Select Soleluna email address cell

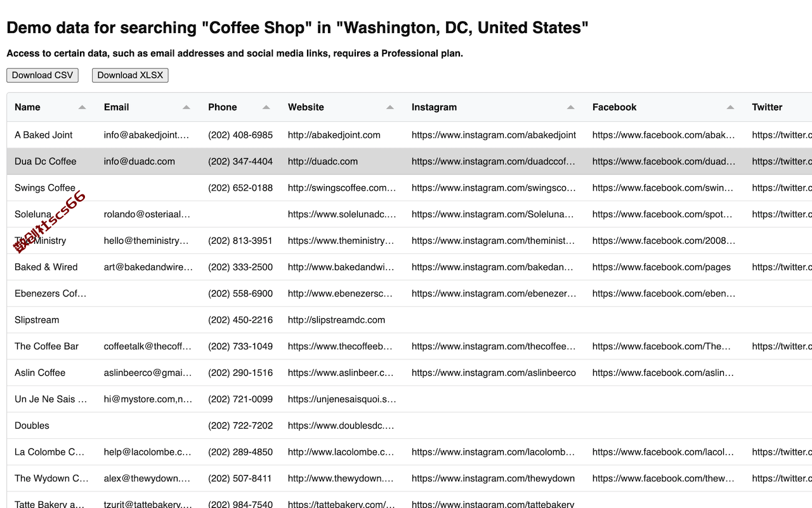[147, 215]
